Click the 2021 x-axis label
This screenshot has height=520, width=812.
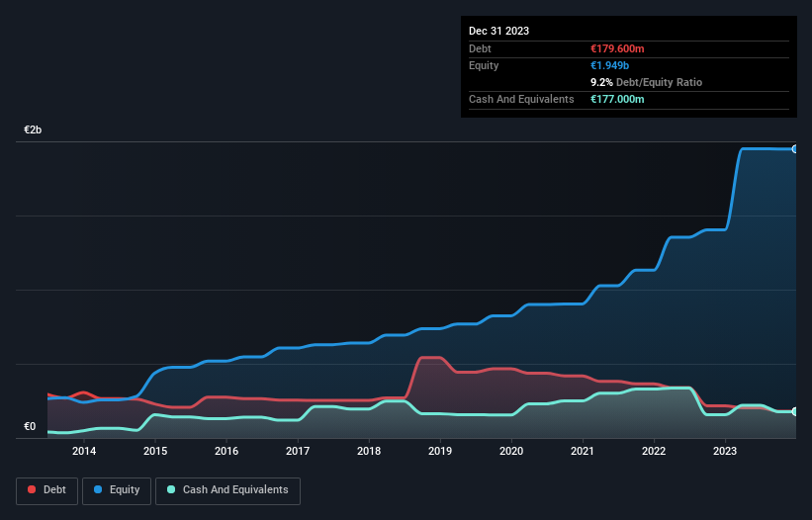(x=583, y=451)
